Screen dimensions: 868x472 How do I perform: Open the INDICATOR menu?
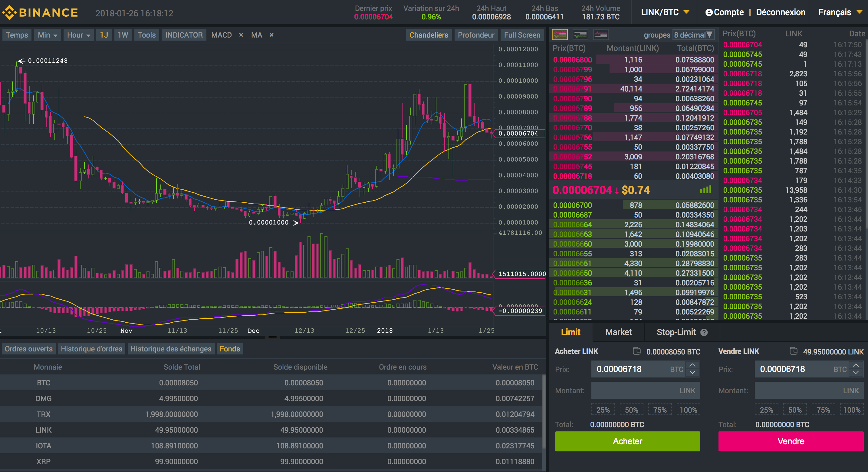pos(184,35)
